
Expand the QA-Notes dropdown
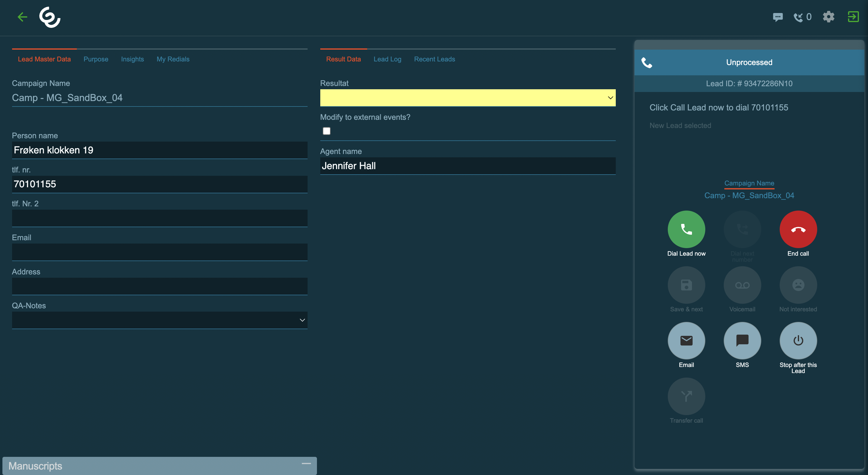point(159,320)
